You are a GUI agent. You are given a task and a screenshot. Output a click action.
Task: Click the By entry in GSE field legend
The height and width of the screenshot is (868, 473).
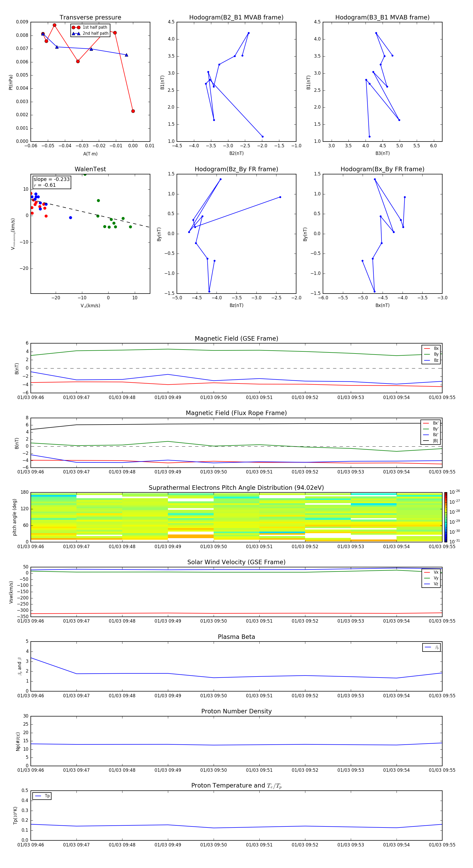431,355
